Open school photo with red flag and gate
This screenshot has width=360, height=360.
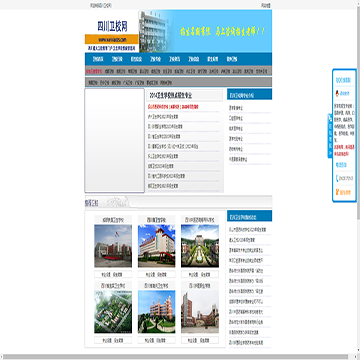tap(113, 246)
